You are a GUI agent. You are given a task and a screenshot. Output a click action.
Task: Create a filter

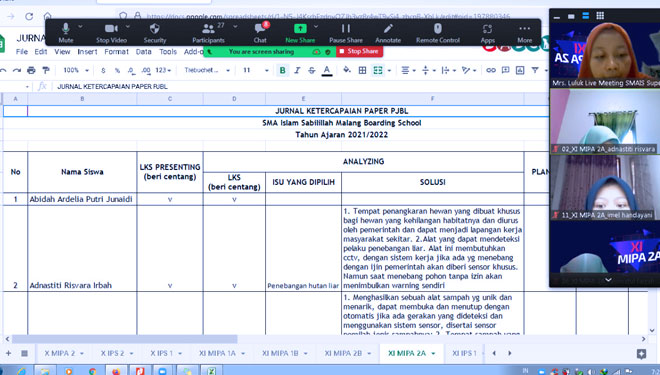pyautogui.click(x=535, y=70)
